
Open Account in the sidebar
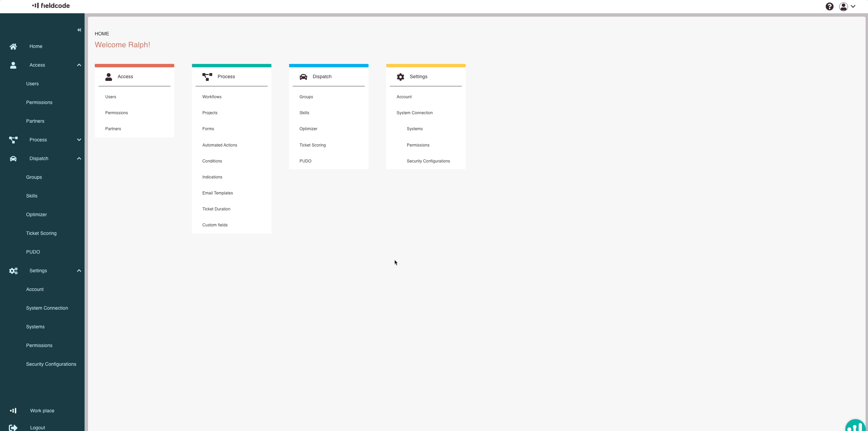(35, 289)
